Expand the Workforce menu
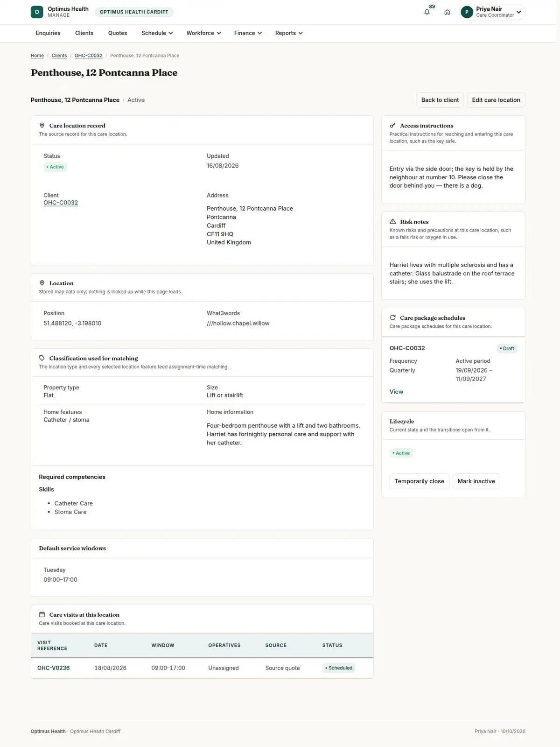Viewport: 560px width, 747px height. 203,33
